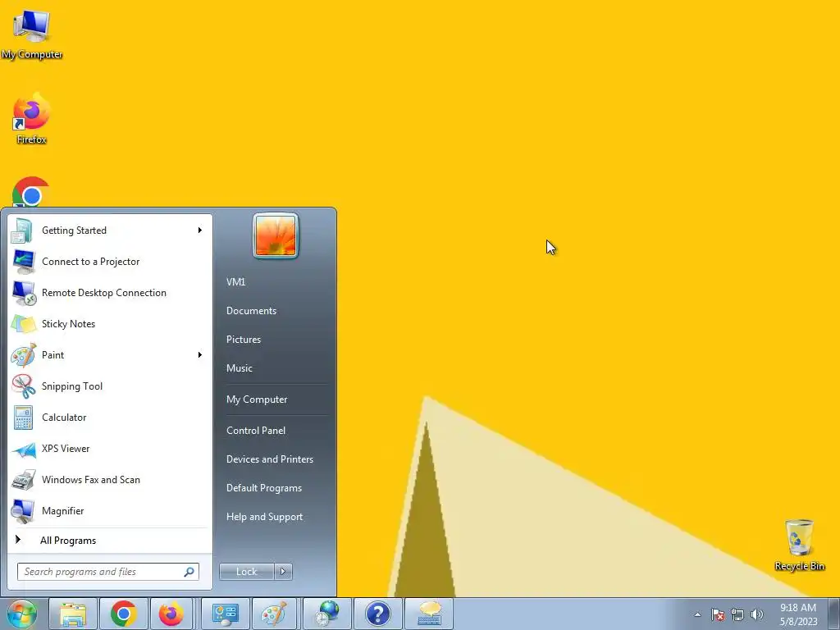Click the Connect to a Projector icon

tap(24, 262)
